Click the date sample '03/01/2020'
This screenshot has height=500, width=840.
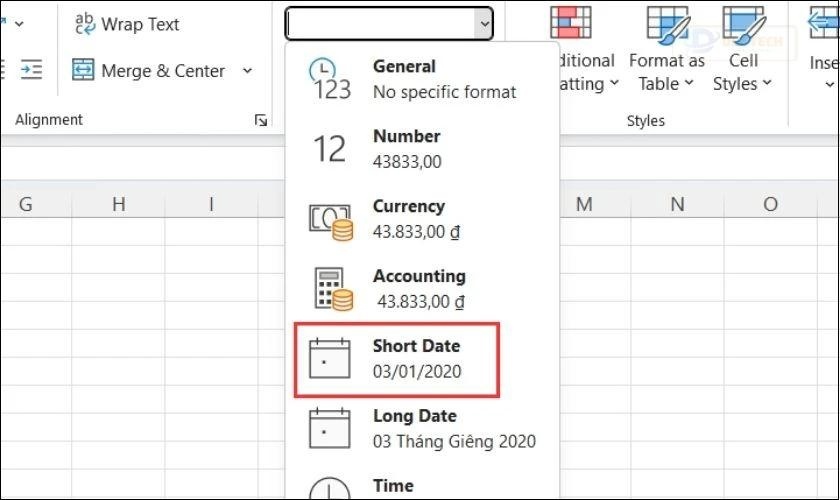click(417, 371)
